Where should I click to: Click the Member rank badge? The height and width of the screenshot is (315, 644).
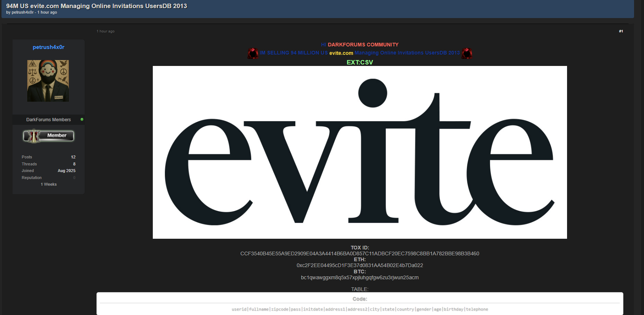point(49,136)
